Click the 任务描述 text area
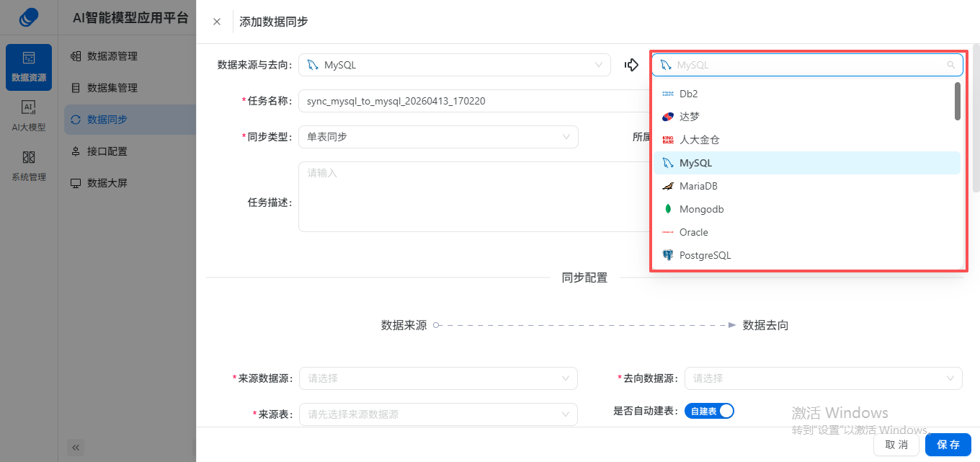Viewport: 980px width, 462px height. 474,197
